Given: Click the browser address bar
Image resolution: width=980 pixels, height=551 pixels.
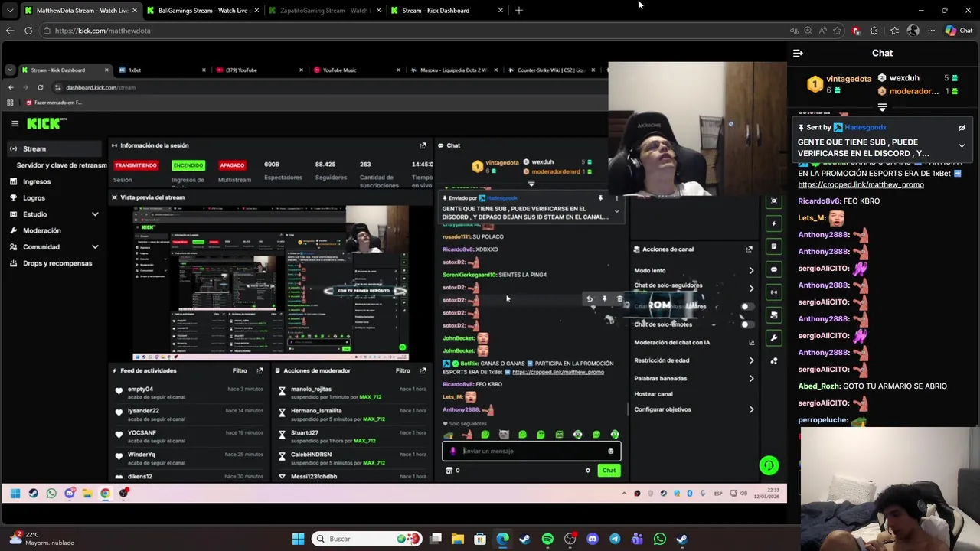Looking at the screenshot, I should click(413, 31).
